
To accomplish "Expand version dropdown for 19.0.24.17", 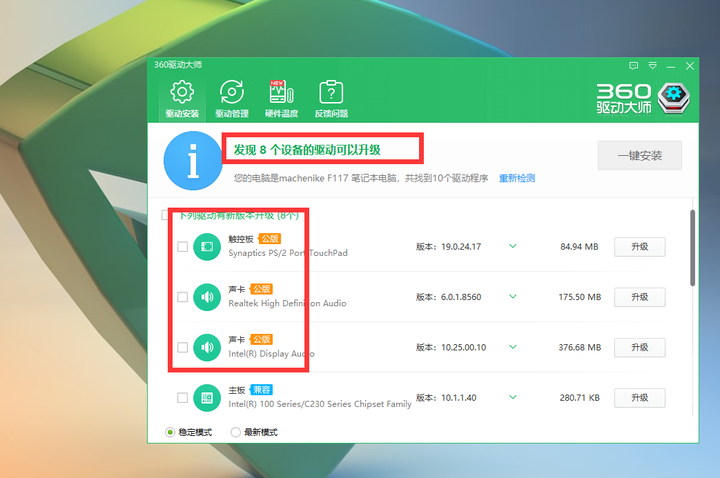I will pos(513,247).
